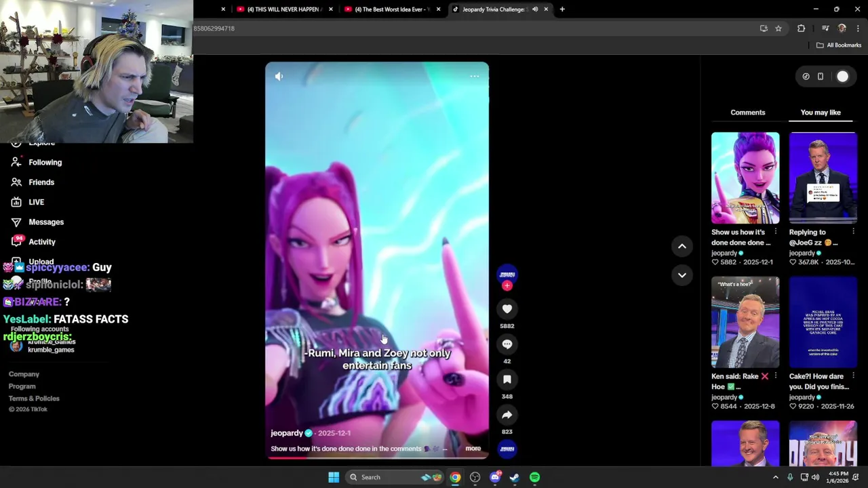Open options for the 'Replying to @JoeG' card
The width and height of the screenshot is (868, 488).
(853, 232)
